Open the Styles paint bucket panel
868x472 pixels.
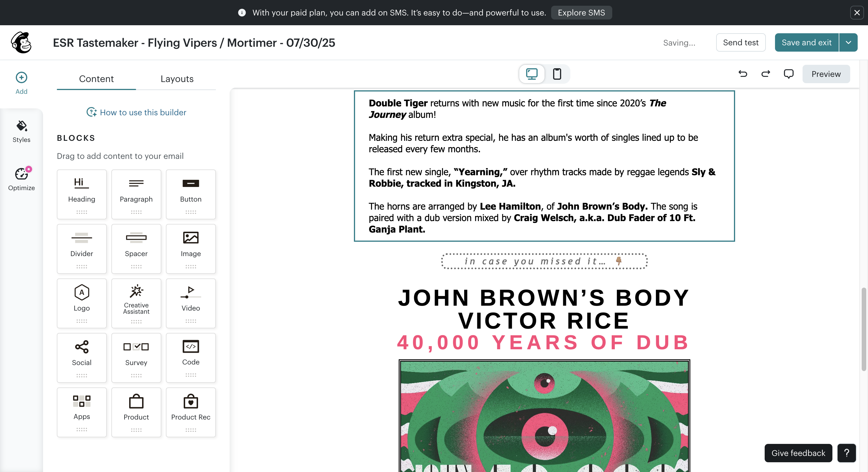21,131
